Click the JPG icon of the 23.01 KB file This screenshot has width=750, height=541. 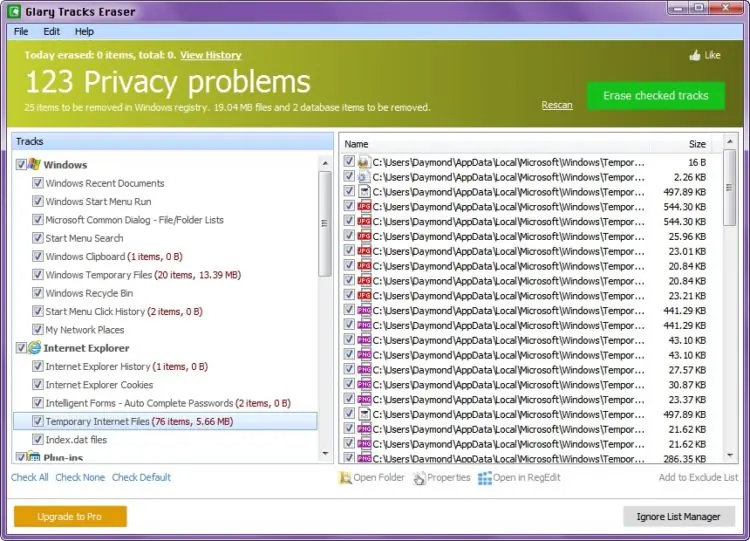point(364,251)
